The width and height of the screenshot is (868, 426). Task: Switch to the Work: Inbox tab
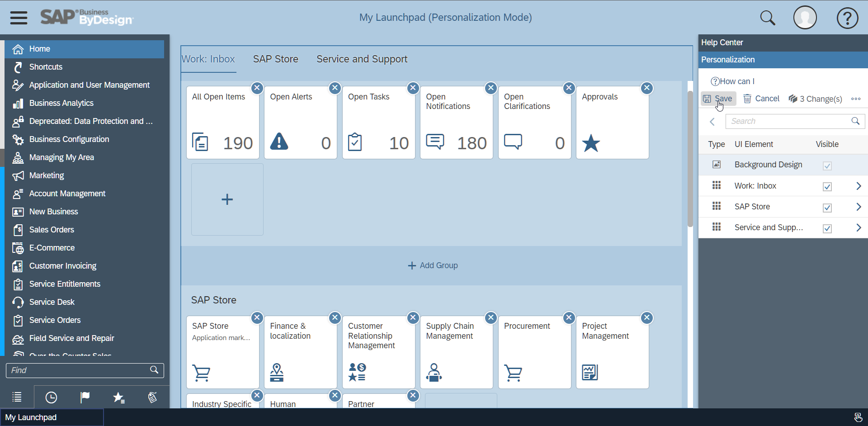[208, 59]
